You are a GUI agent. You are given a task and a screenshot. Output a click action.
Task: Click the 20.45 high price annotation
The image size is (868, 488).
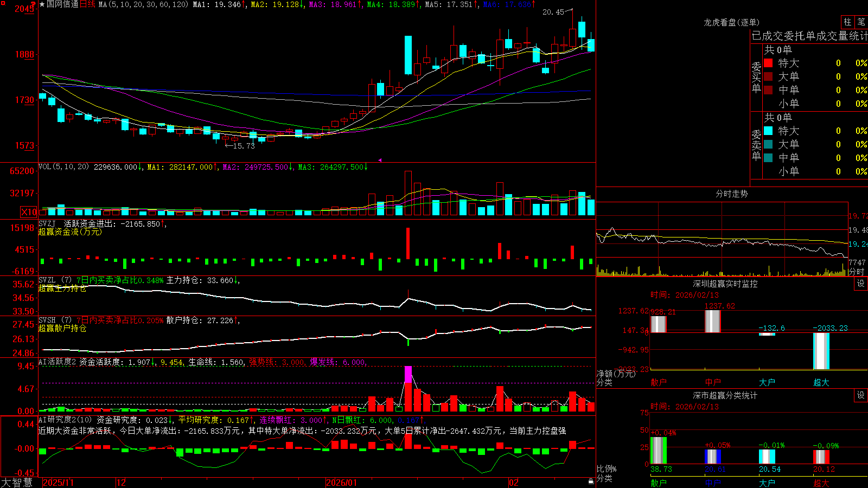[x=553, y=12]
